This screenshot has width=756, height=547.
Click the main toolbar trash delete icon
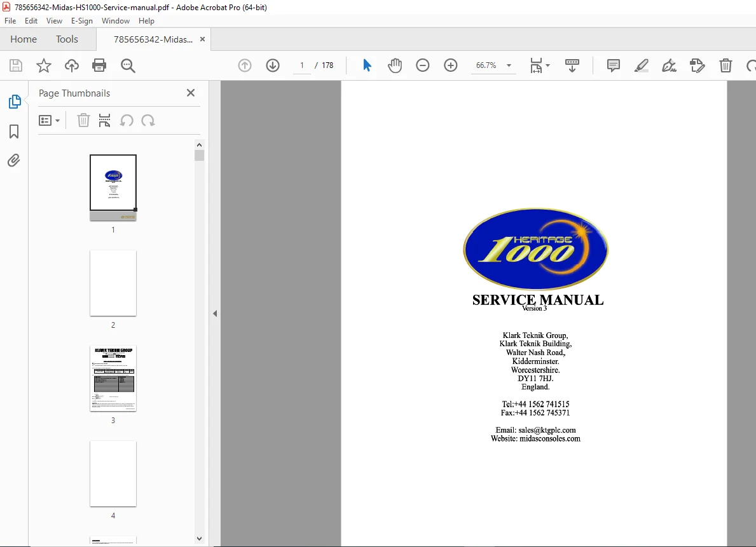click(725, 65)
